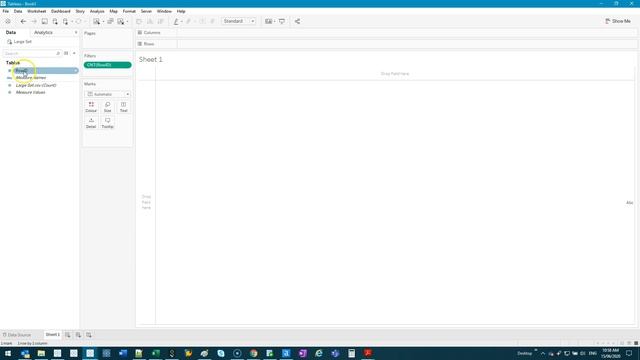Click the Sort Descending toolbar icon
The height and width of the screenshot is (360, 640).
[160, 21]
